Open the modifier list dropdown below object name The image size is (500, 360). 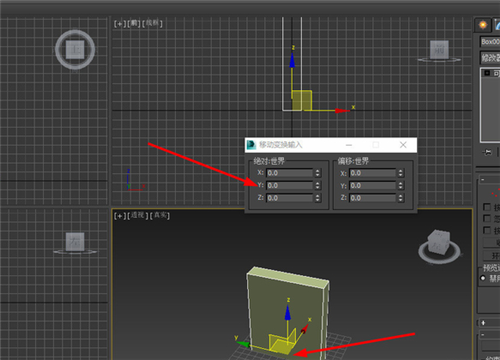pyautogui.click(x=490, y=58)
